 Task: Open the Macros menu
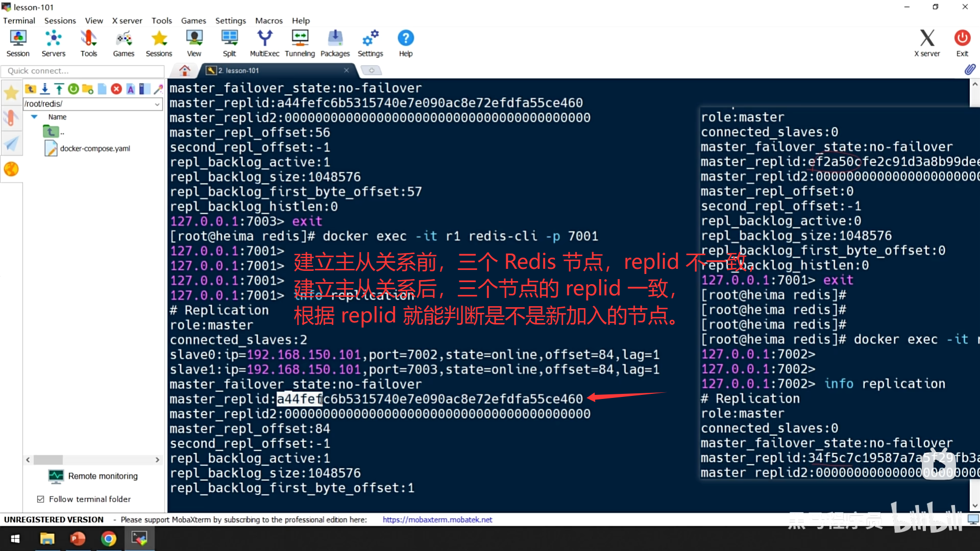pos(268,20)
